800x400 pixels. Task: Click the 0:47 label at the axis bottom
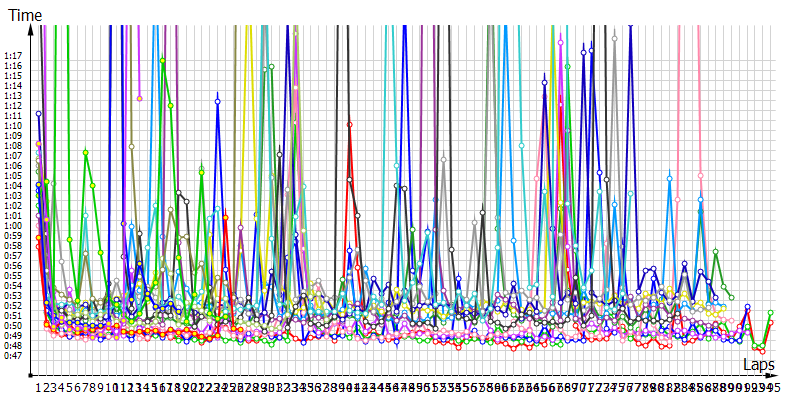pos(13,355)
